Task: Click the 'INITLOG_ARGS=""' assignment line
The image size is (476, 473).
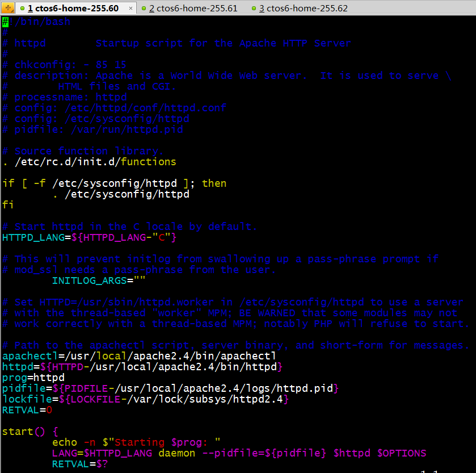Action: tap(99, 281)
